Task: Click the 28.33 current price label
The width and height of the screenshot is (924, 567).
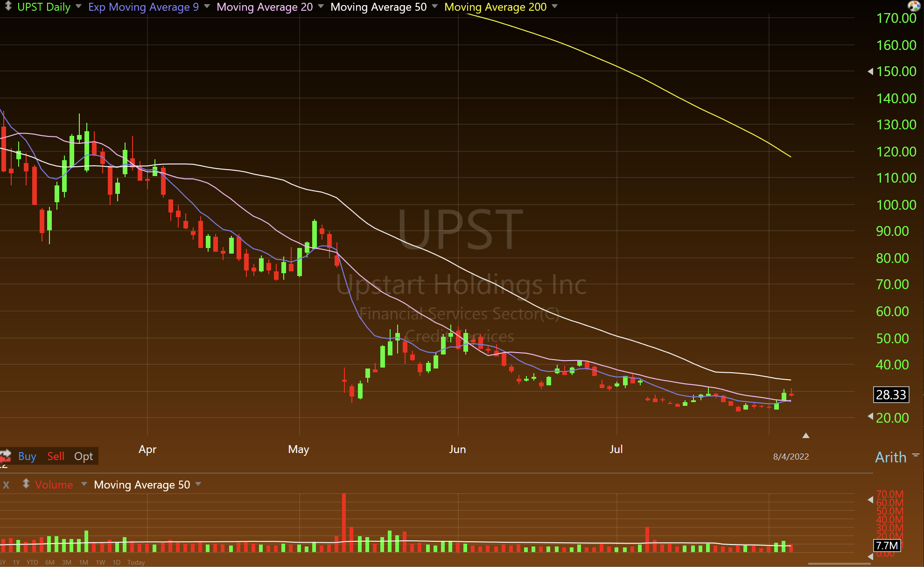Action: (891, 395)
